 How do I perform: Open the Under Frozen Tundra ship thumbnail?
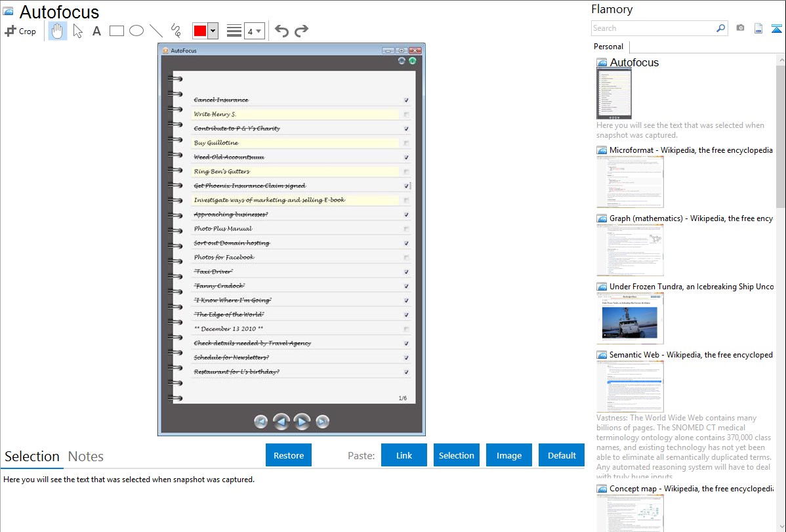coord(630,318)
